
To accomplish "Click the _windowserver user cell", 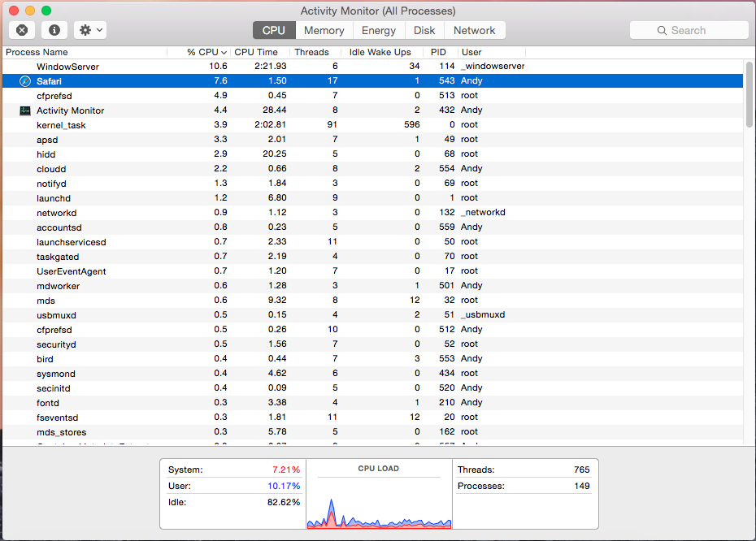I will click(493, 66).
